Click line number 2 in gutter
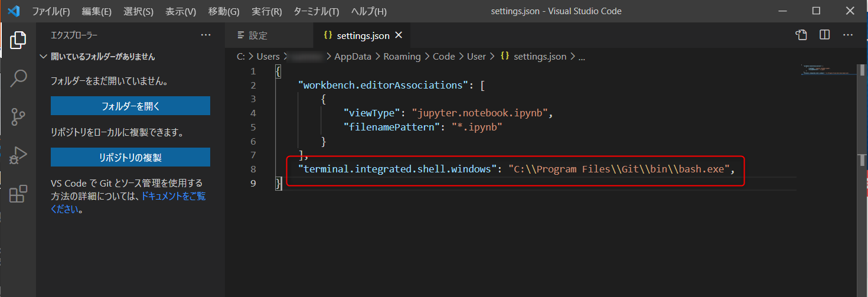868x297 pixels. coord(253,84)
